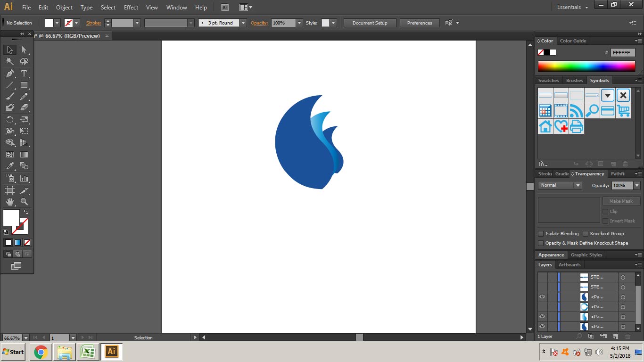
Task: Select the Gradient tool
Action: (x=24, y=155)
